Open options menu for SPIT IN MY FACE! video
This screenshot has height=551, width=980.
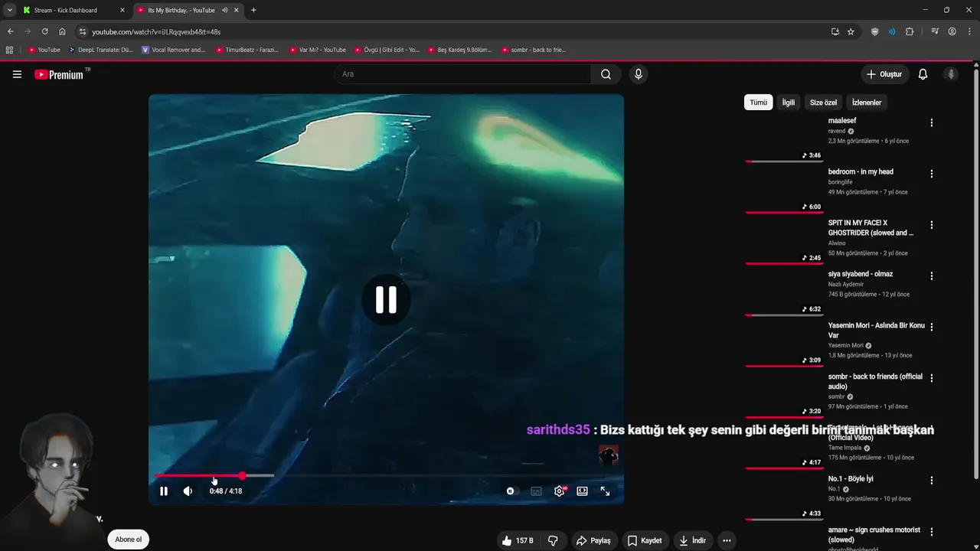(x=931, y=225)
